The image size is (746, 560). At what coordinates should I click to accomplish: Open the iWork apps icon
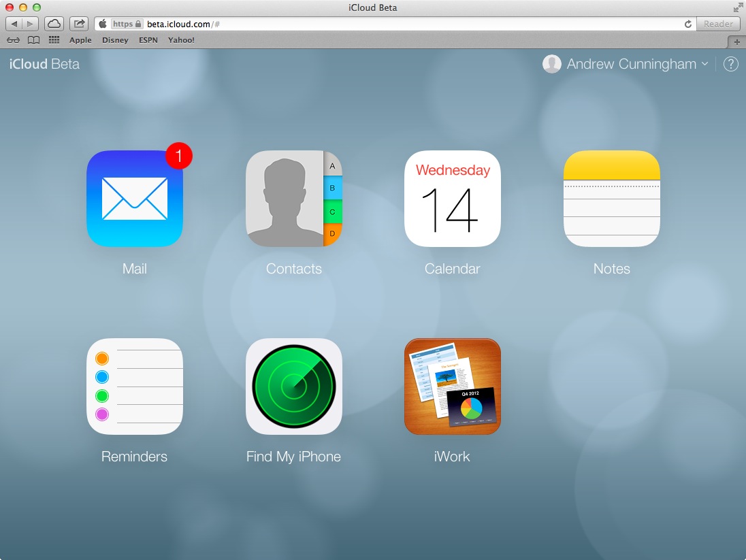[452, 386]
